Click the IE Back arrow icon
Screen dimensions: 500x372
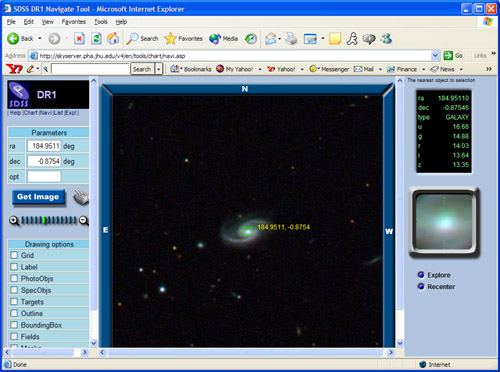(x=13, y=39)
